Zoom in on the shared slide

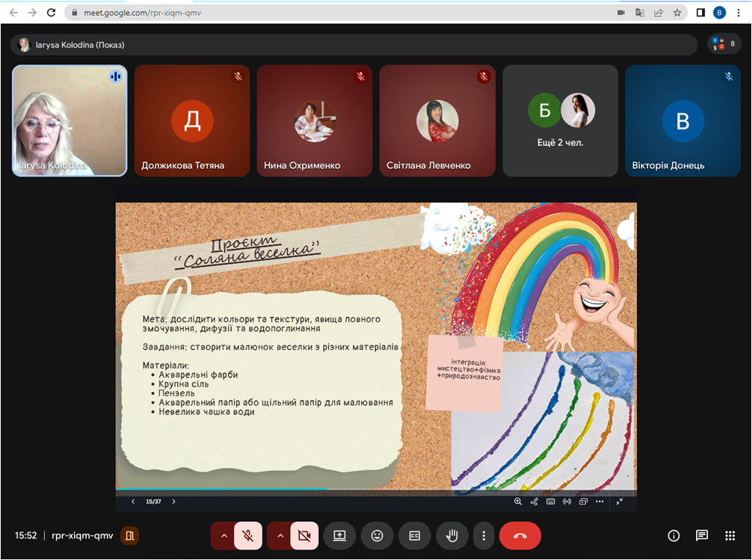[518, 502]
